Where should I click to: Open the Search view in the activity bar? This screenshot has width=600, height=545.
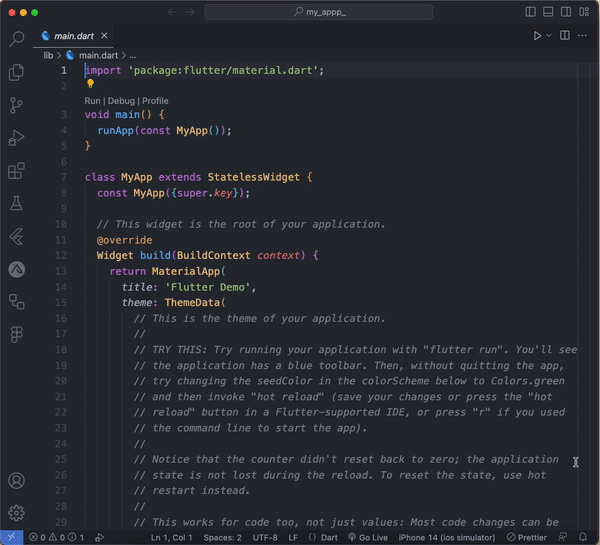[16, 39]
